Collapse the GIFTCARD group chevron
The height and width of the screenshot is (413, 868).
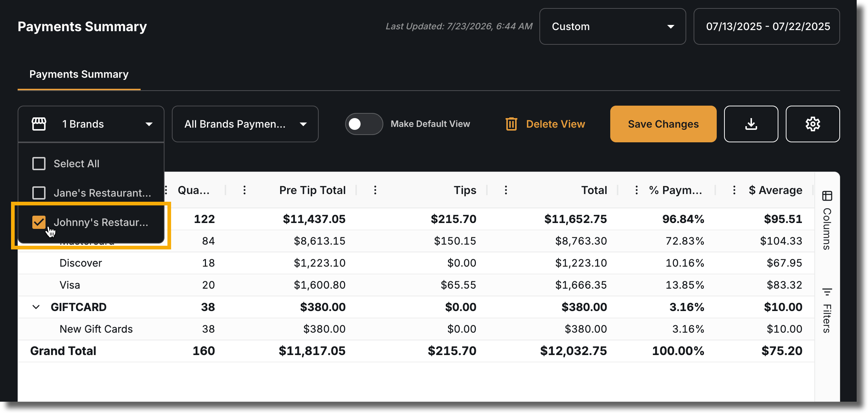click(x=36, y=307)
